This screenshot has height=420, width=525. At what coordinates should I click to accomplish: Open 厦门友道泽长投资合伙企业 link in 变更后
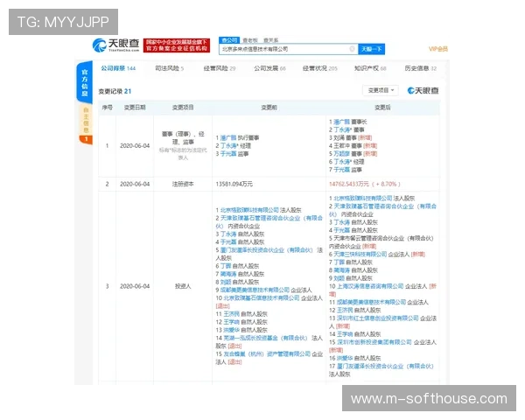tap(385, 366)
